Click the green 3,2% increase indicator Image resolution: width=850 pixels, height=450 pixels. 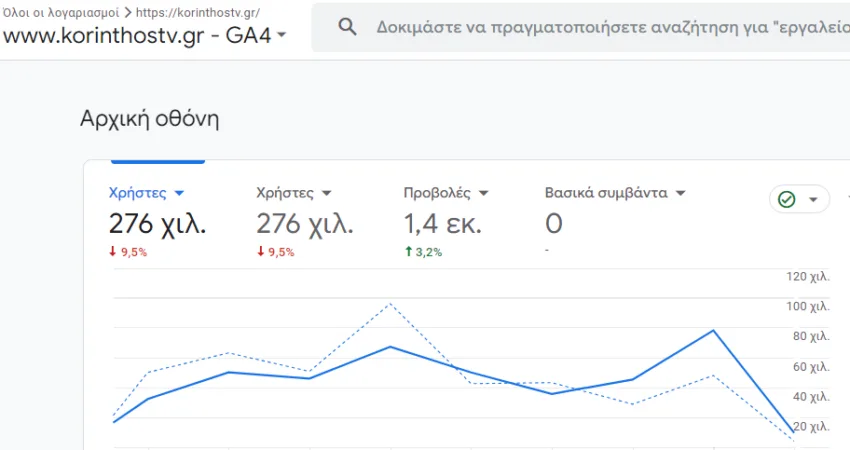click(x=423, y=252)
